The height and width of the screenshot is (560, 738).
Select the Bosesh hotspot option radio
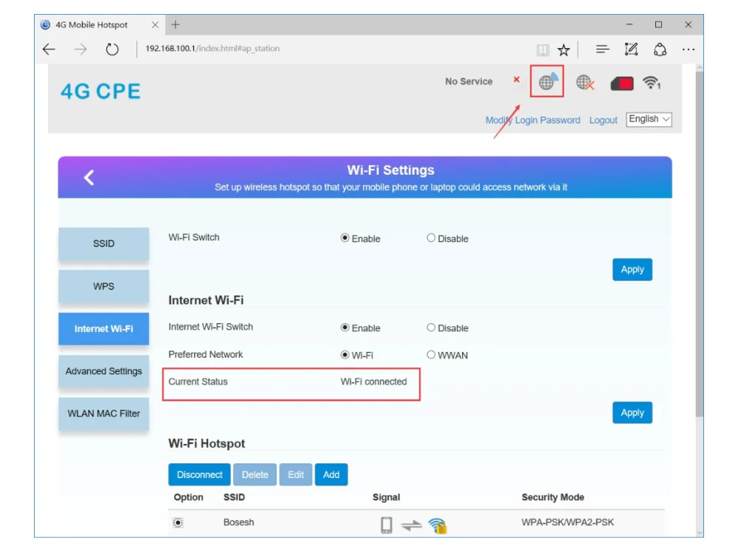tap(178, 523)
